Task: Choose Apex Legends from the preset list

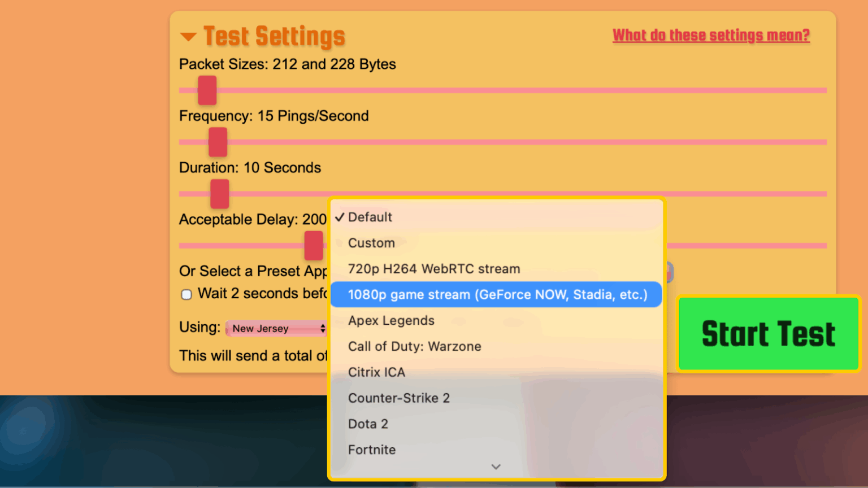Action: click(391, 321)
